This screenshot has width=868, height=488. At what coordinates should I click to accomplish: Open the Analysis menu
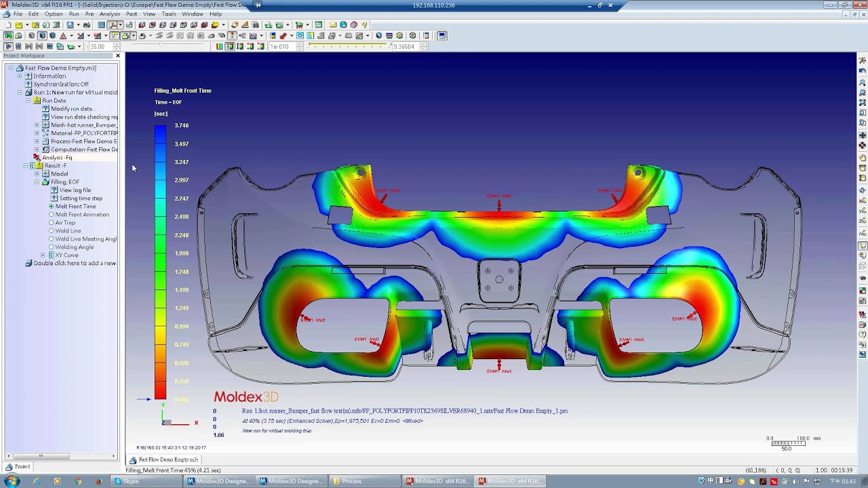click(109, 14)
